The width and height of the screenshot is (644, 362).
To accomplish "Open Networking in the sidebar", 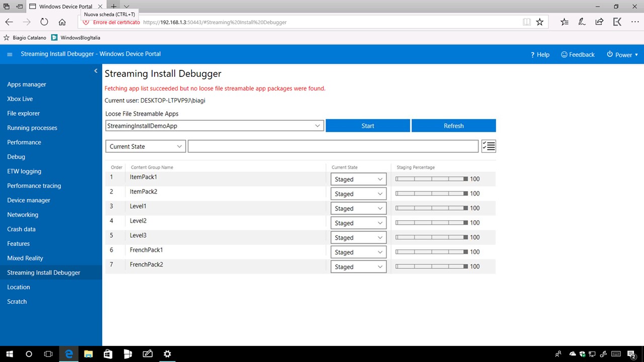I will pyautogui.click(x=23, y=215).
